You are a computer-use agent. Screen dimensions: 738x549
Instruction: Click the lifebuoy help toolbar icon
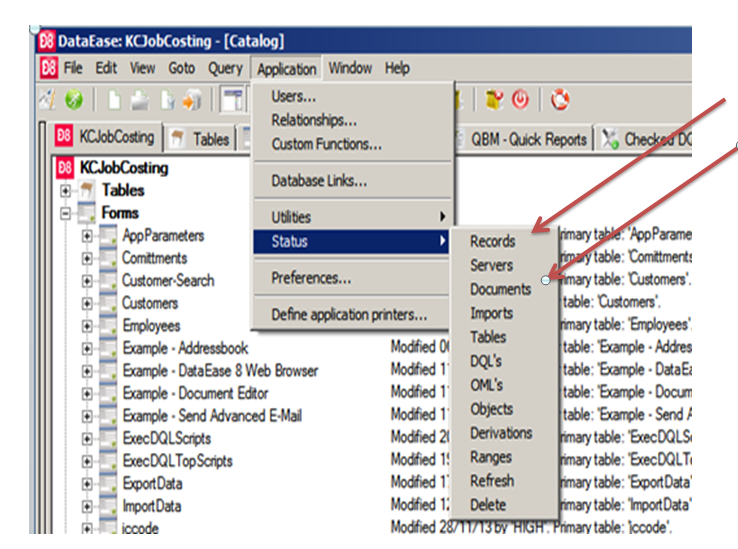[560, 100]
